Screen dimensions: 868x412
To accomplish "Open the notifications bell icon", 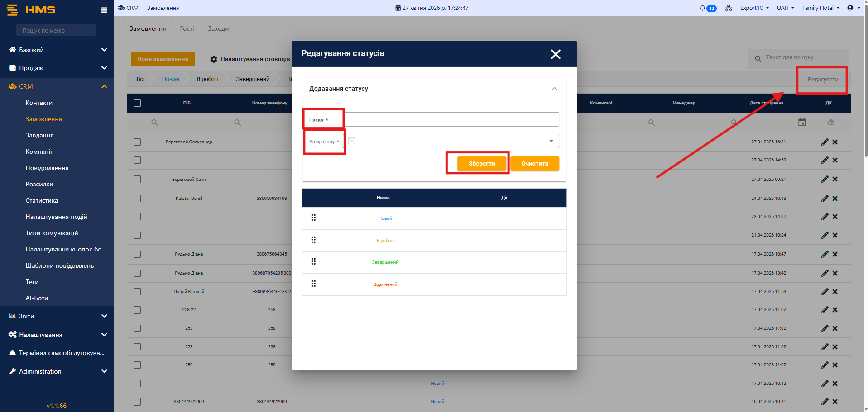I will (x=703, y=8).
